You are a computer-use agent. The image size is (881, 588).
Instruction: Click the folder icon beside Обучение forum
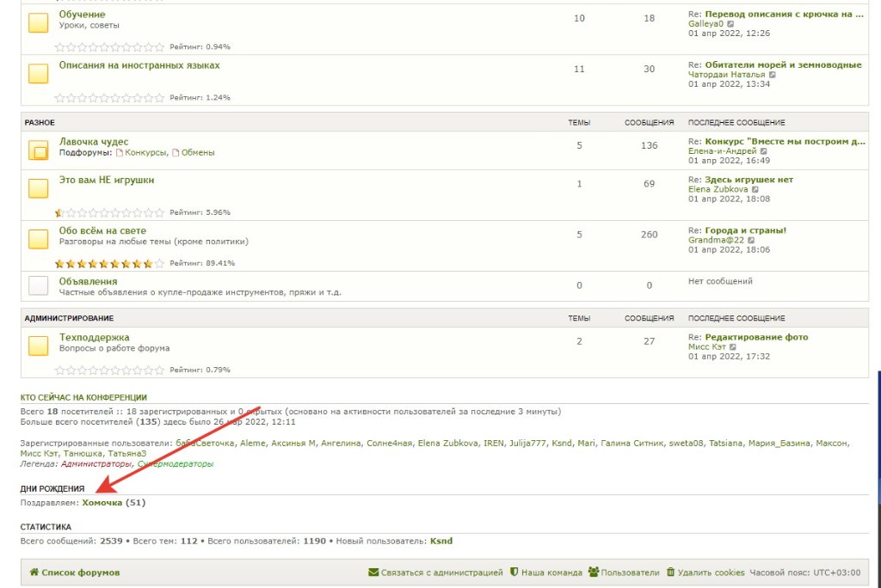38,24
